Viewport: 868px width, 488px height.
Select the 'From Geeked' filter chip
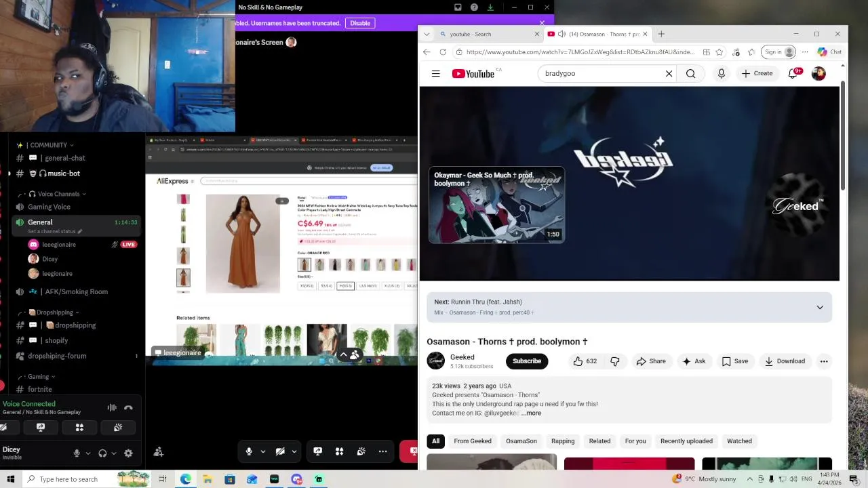pos(473,441)
